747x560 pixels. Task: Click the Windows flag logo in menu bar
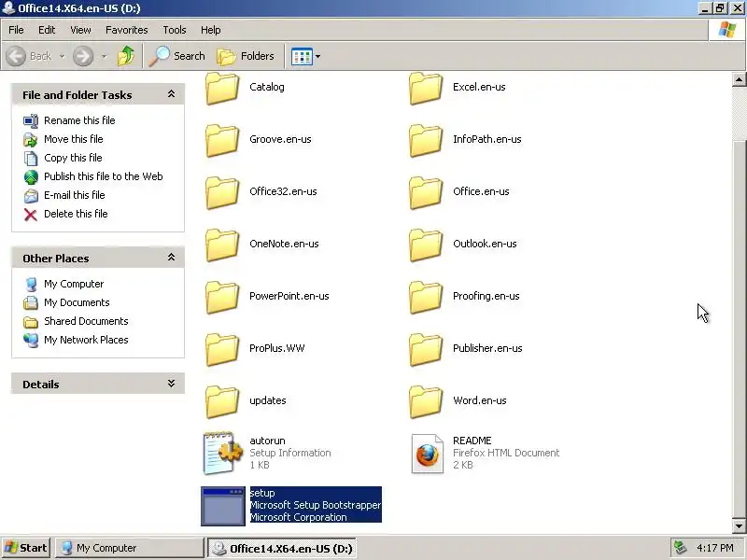[727, 30]
